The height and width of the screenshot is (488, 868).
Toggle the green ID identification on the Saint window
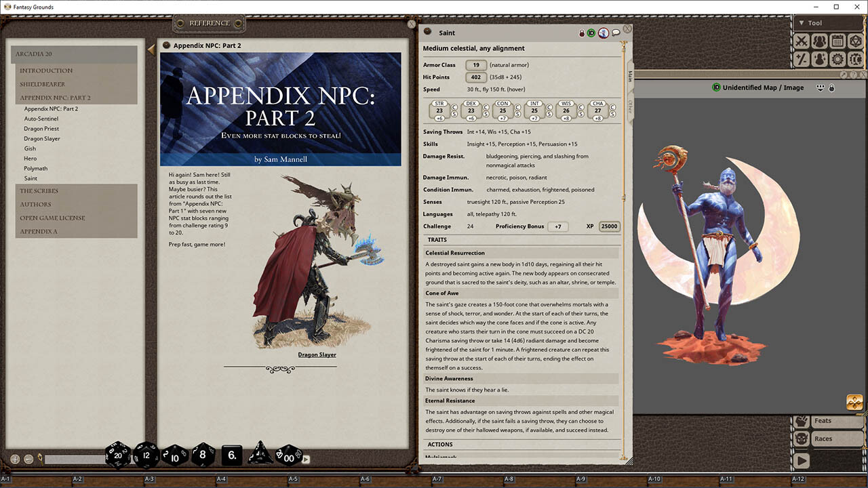pos(591,33)
